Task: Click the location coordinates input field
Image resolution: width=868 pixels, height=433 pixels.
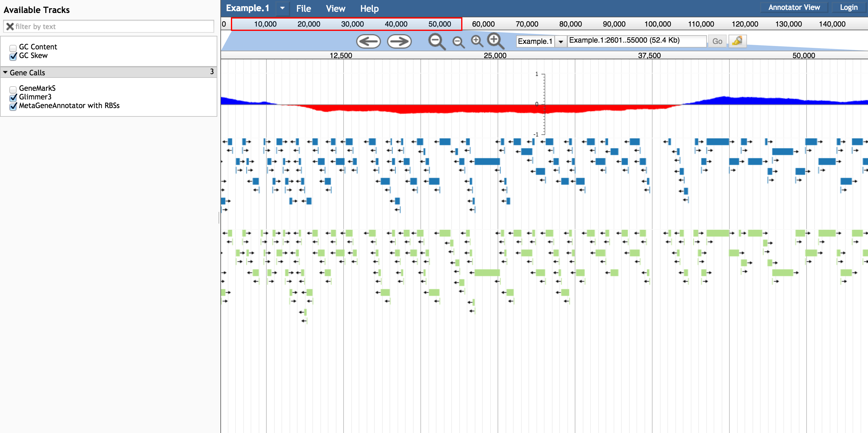Action: [x=636, y=41]
